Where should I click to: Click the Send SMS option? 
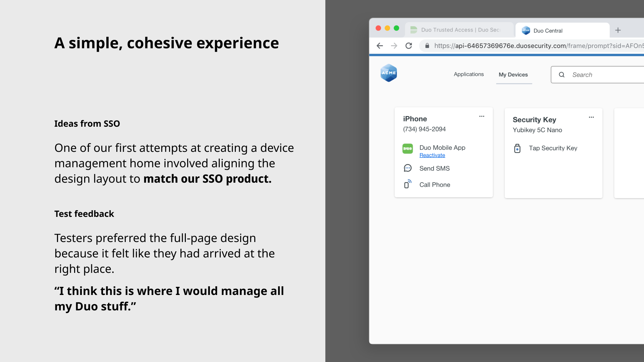(x=434, y=168)
